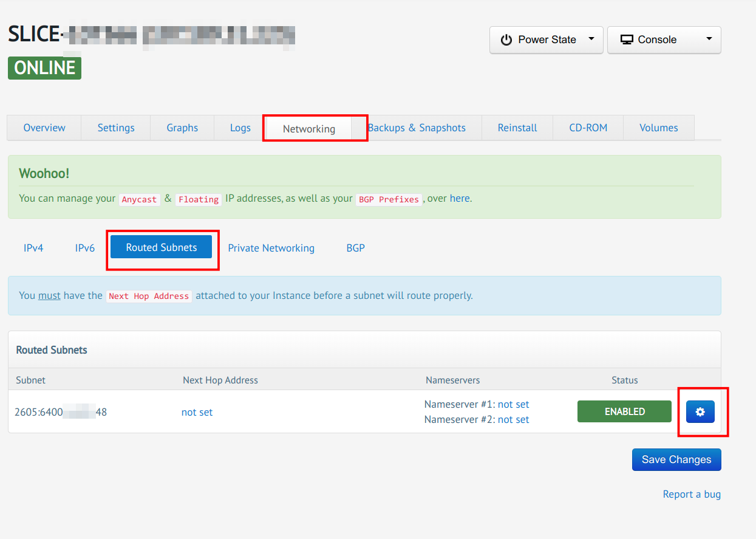
Task: Open the Backups & Snapshots tab
Action: tap(417, 128)
